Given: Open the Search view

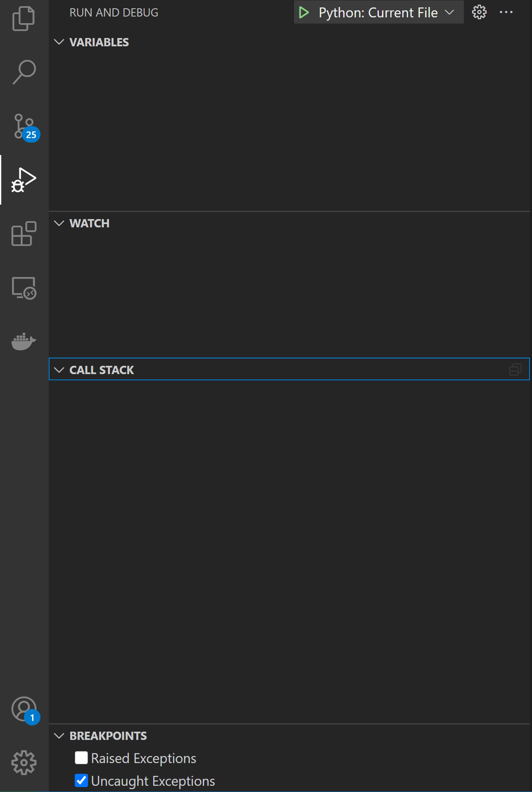Looking at the screenshot, I should click(x=24, y=72).
